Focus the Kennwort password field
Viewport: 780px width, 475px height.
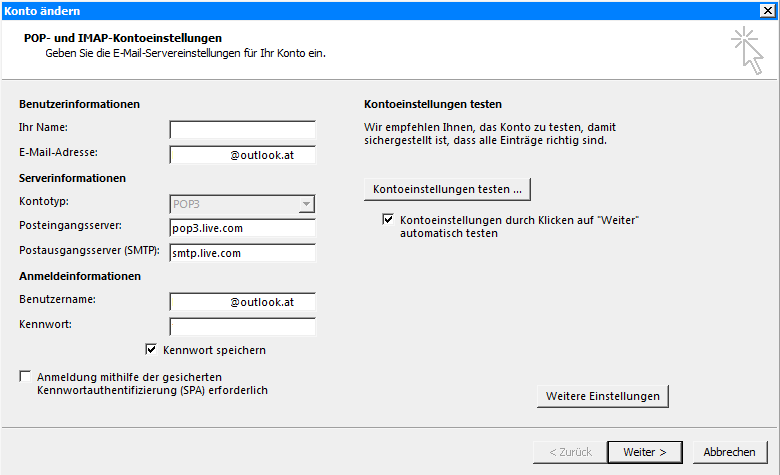tap(242, 327)
